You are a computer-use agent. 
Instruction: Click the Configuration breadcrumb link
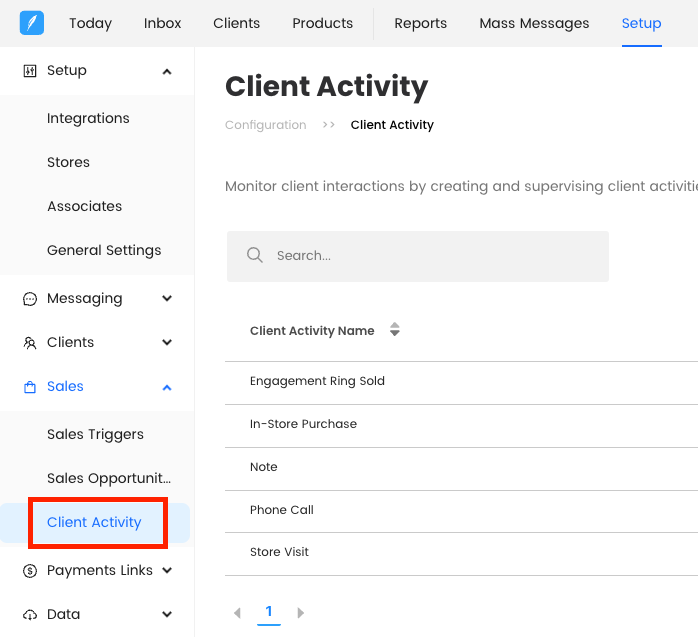click(265, 125)
